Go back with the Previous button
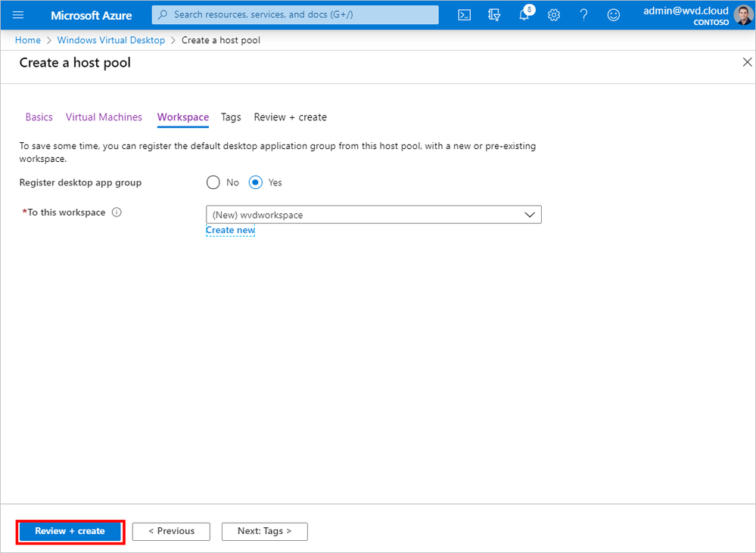 point(171,531)
